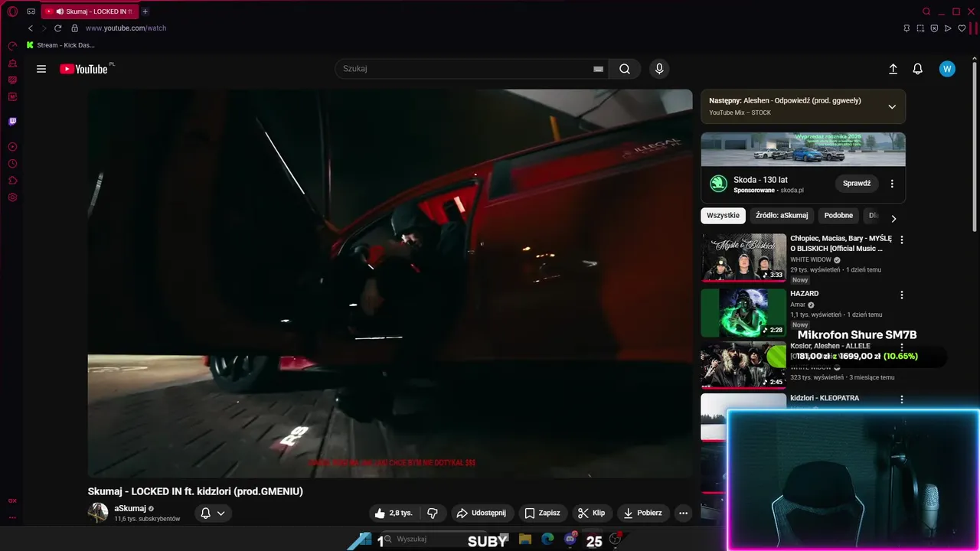The width and height of the screenshot is (980, 551).
Task: Open the on-screen keyboard in search box
Action: 598,69
